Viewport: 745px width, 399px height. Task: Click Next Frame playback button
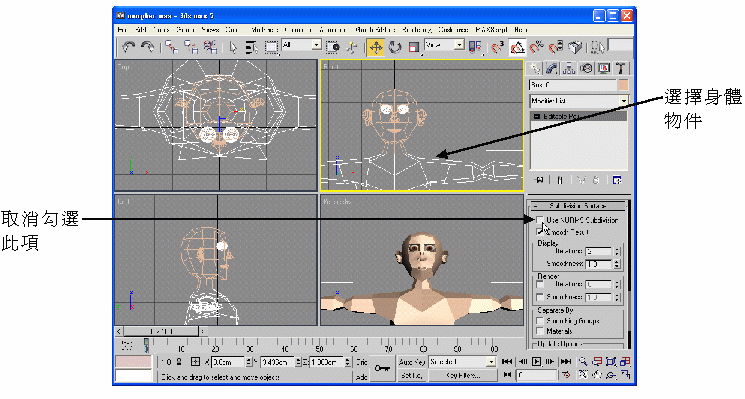550,361
